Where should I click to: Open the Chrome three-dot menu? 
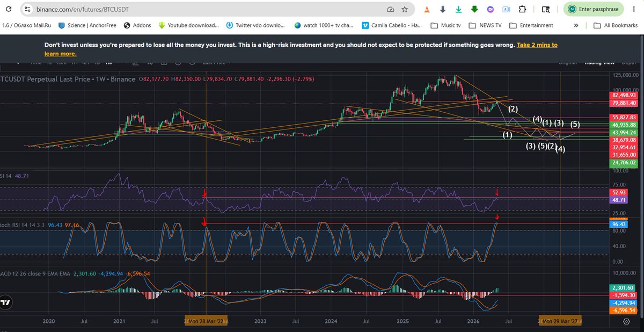634,10
